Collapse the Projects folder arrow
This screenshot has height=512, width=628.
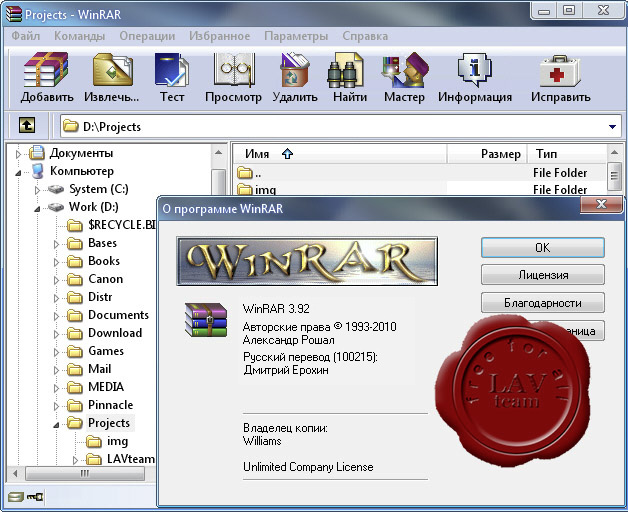(56, 425)
